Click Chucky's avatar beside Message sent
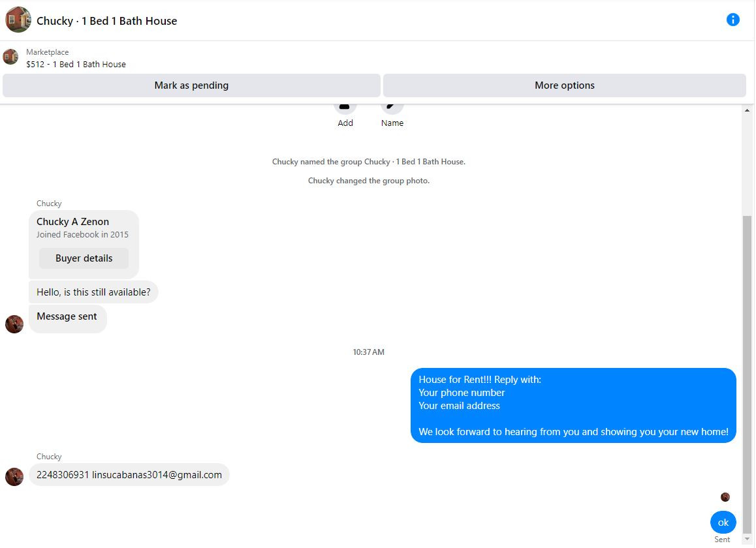This screenshot has height=548, width=756. (14, 324)
